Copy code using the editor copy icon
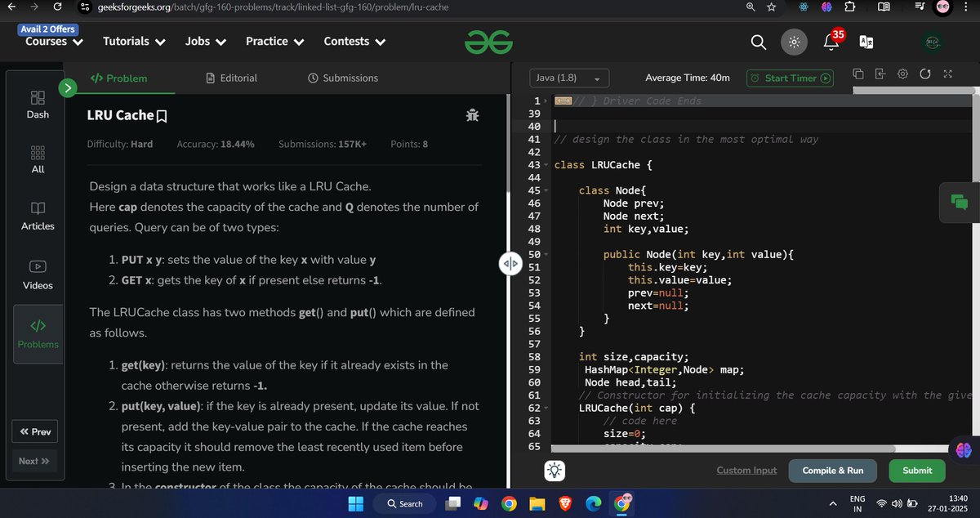This screenshot has height=518, width=980. tap(858, 74)
